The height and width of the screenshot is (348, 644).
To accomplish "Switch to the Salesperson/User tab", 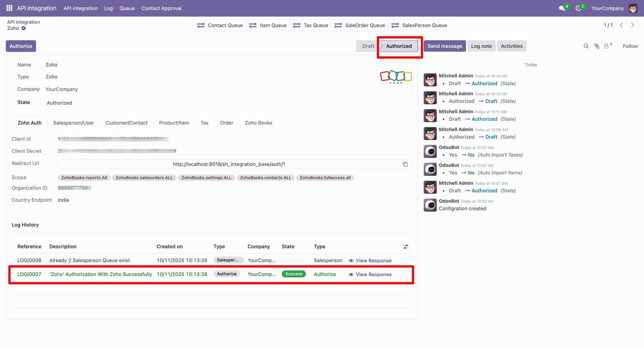I will (x=73, y=123).
